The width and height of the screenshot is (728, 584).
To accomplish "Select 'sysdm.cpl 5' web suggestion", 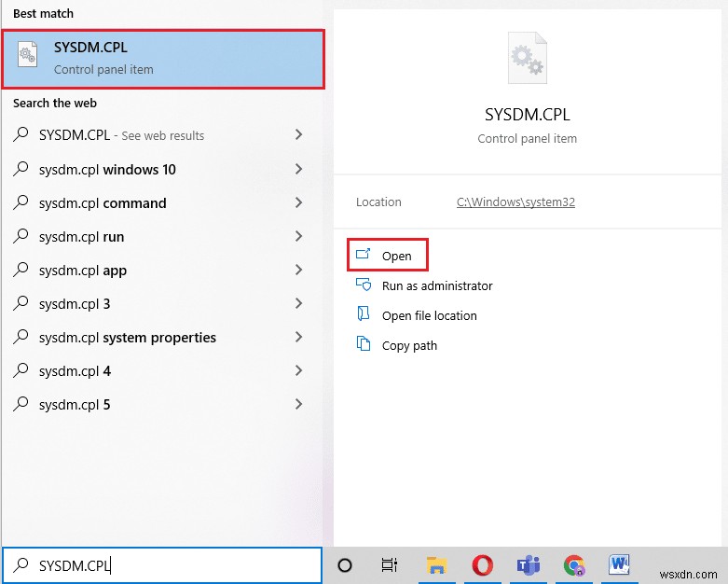I will click(x=162, y=405).
